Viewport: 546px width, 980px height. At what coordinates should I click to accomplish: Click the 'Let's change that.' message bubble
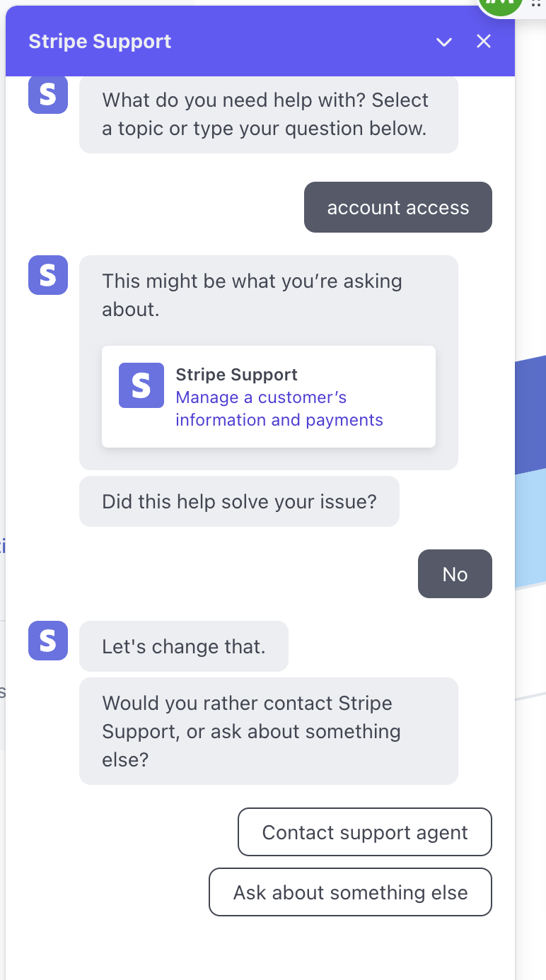(x=183, y=646)
